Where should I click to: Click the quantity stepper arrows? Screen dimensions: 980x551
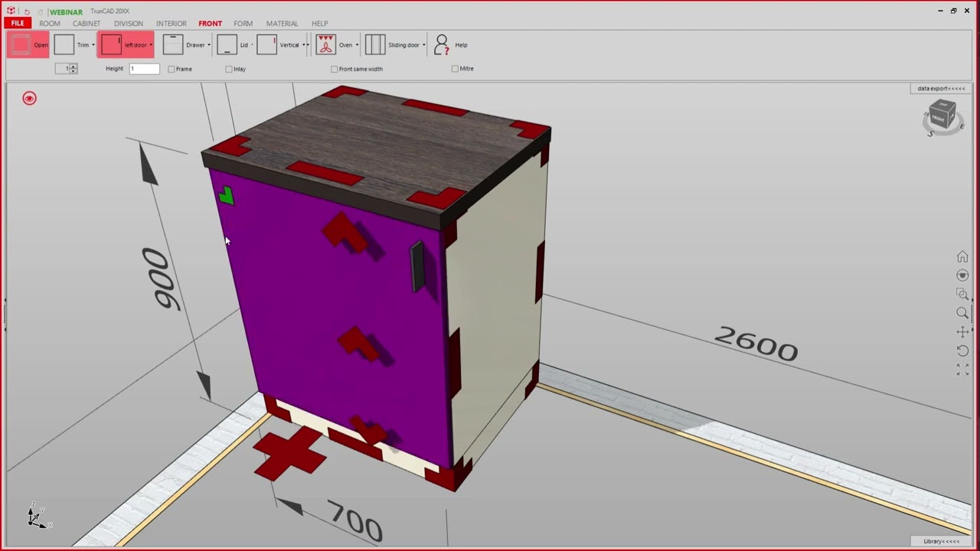[x=73, y=69]
